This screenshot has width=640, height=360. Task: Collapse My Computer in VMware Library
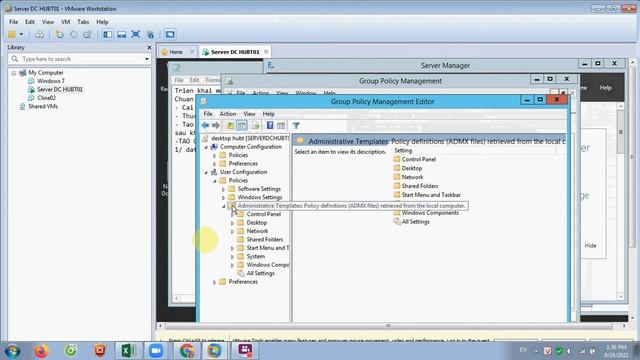[x=14, y=73]
